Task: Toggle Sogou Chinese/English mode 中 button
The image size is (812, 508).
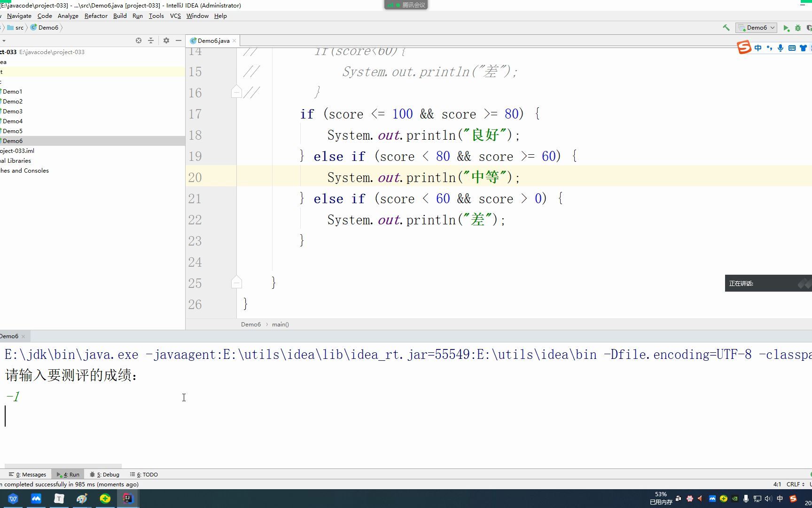Action: [x=758, y=48]
